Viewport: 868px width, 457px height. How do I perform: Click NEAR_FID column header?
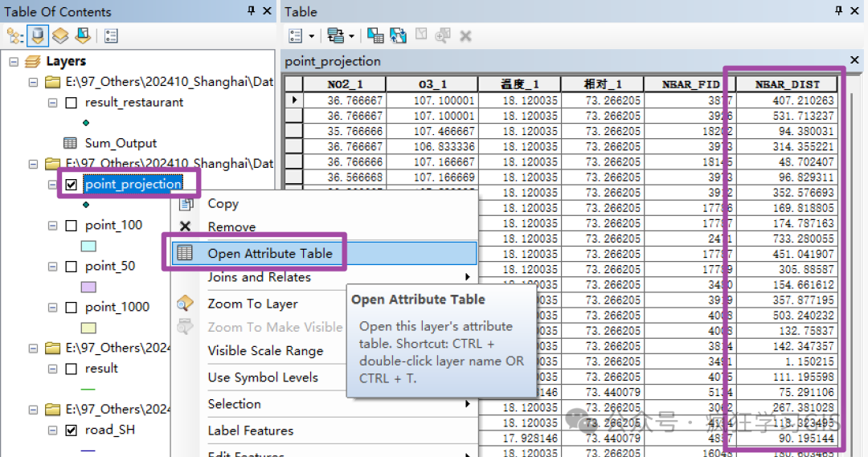(690, 84)
